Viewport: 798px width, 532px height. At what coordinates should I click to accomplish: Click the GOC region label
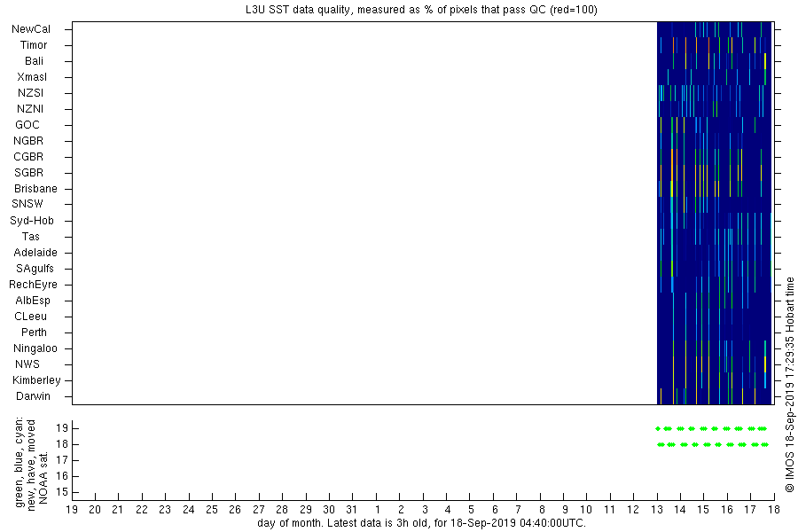[x=27, y=125]
